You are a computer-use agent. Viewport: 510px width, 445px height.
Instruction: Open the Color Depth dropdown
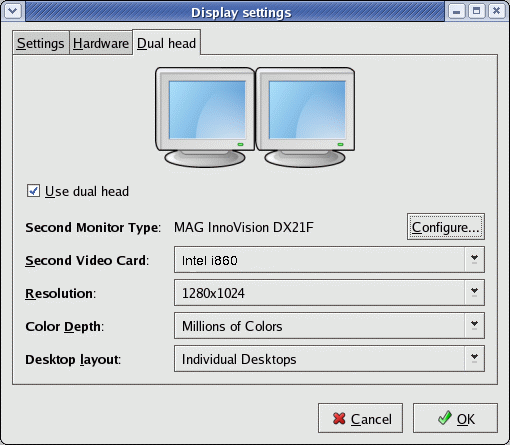click(x=329, y=326)
